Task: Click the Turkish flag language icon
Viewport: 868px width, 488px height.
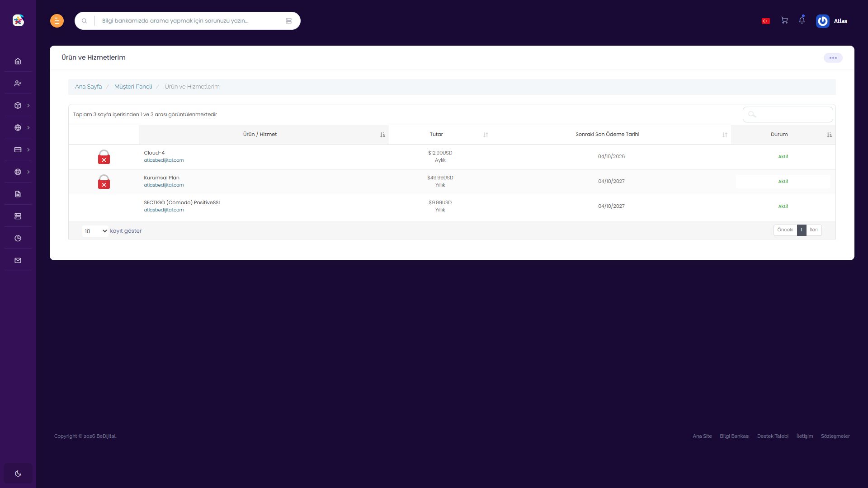Action: point(766,21)
